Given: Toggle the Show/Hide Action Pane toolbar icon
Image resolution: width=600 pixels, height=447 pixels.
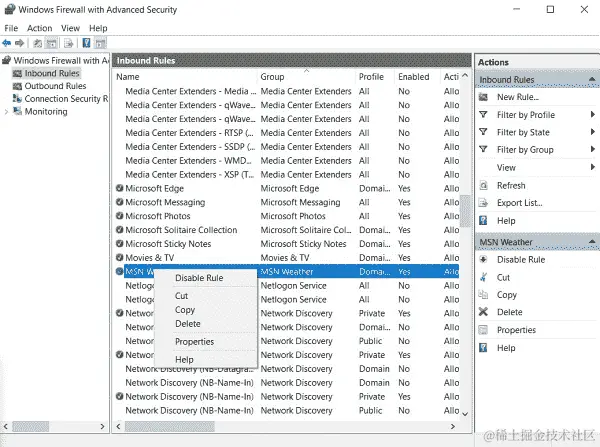Looking at the screenshot, I should [x=100, y=43].
